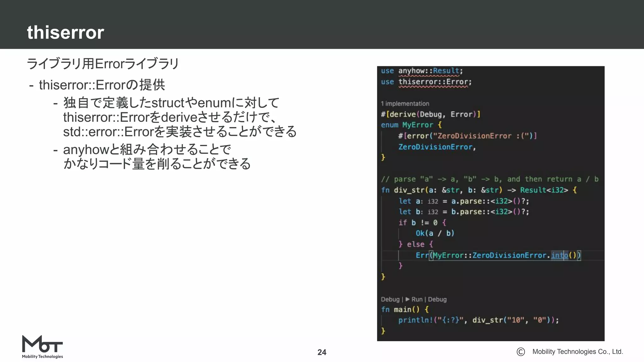644x362 pixels.
Task: Click the 'enum MyError {' line
Action: click(411, 125)
